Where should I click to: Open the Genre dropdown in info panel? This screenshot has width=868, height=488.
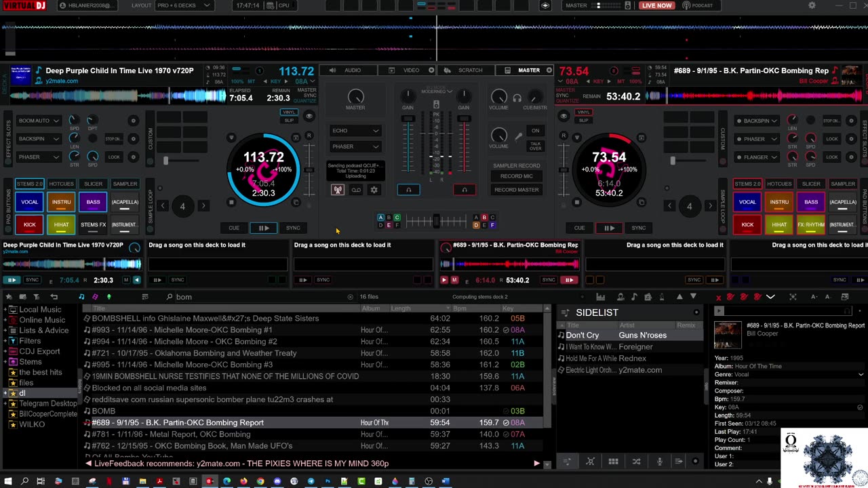pos(861,375)
